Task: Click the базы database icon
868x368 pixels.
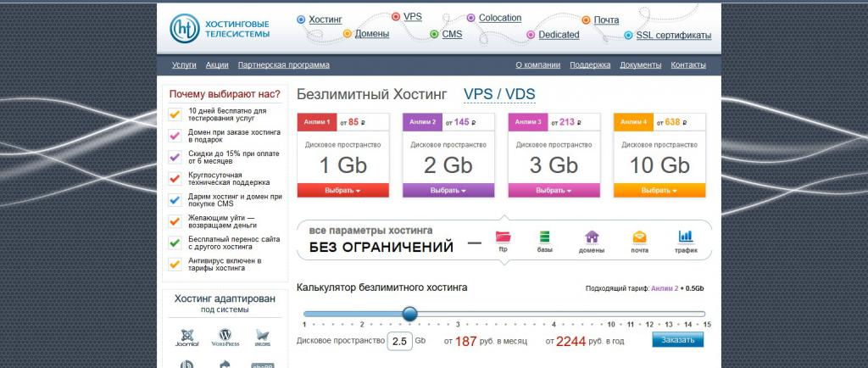Action: click(x=545, y=237)
